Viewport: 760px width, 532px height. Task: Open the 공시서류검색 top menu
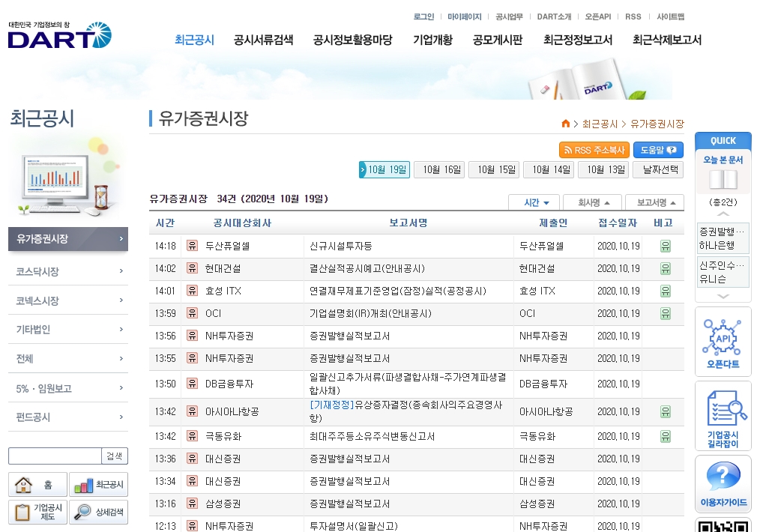coord(263,40)
